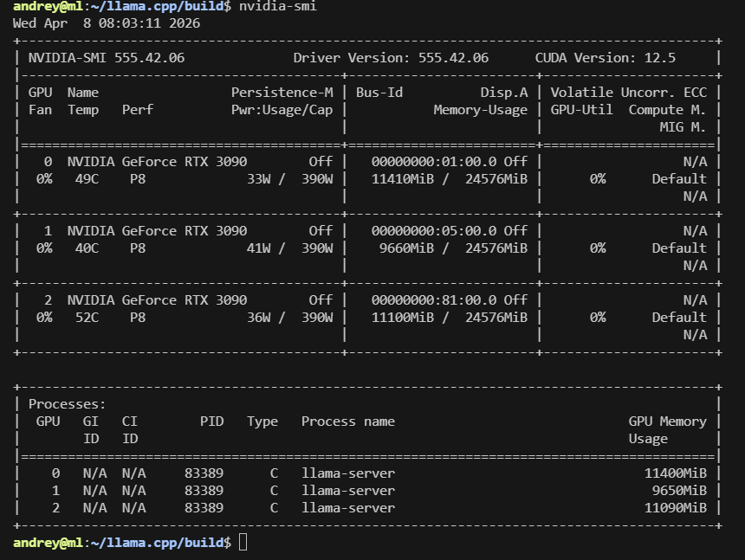Click GPU 1 power usage '41W'
The width and height of the screenshot is (745, 560).
point(258,248)
